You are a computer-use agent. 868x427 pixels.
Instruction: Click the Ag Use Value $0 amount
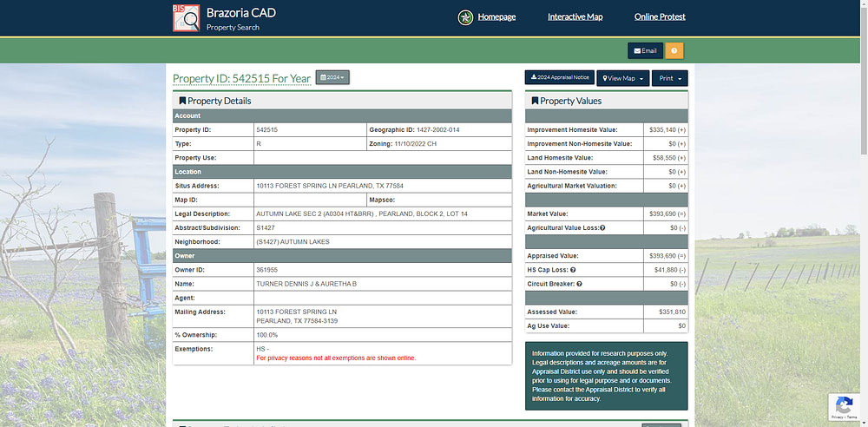682,325
